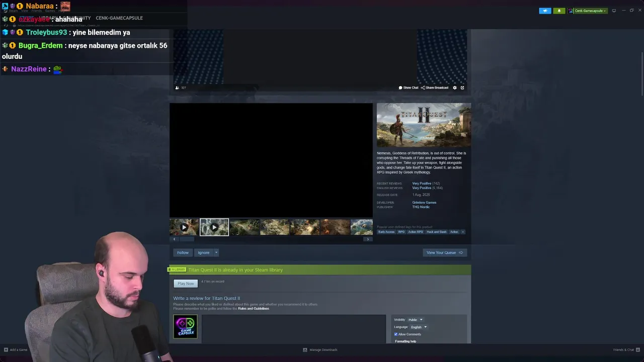Ignore this game
644x362 pixels.
click(203, 253)
